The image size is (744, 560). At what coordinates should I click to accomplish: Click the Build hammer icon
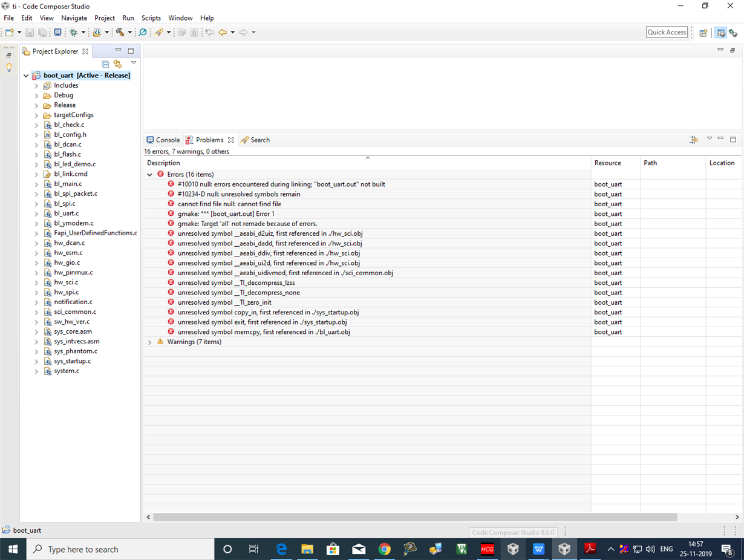coord(120,32)
